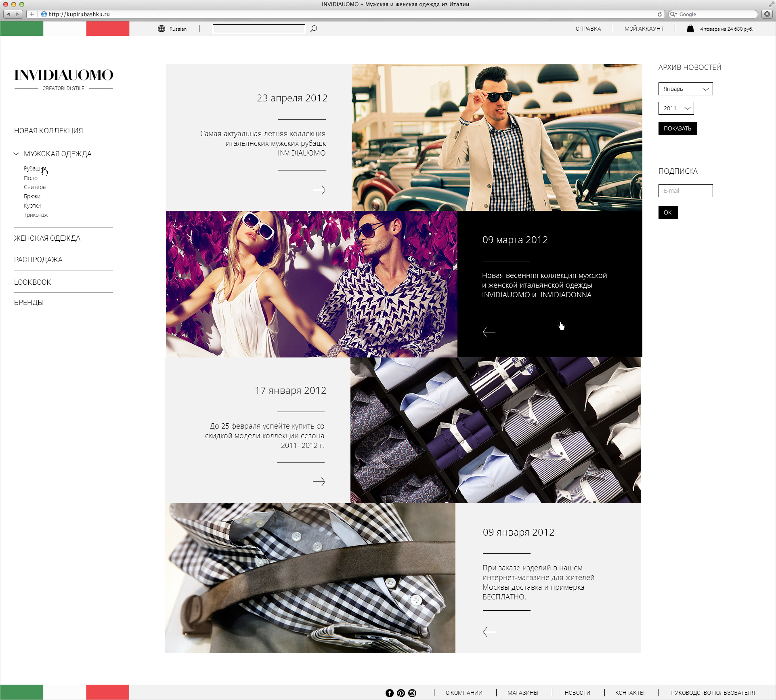Reload the page with the refresh icon
The height and width of the screenshot is (700, 776).
(660, 14)
